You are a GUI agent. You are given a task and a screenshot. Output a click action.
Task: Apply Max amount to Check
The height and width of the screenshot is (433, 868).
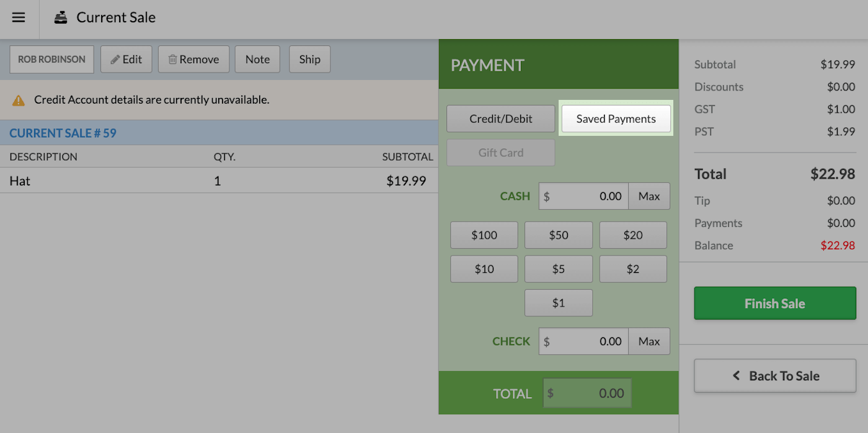[649, 341]
